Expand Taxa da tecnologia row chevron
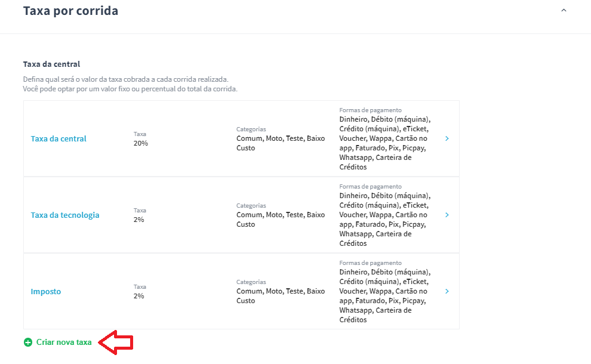The height and width of the screenshot is (364, 591). [x=447, y=215]
